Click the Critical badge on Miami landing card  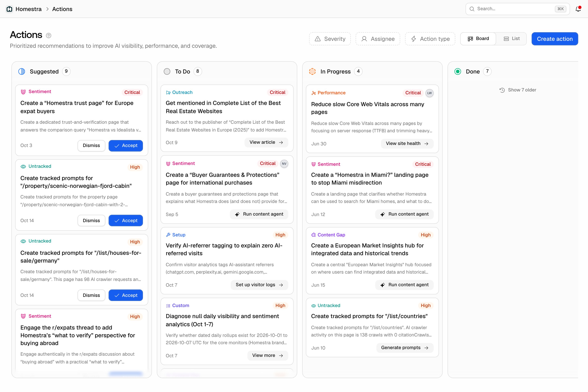click(x=423, y=164)
